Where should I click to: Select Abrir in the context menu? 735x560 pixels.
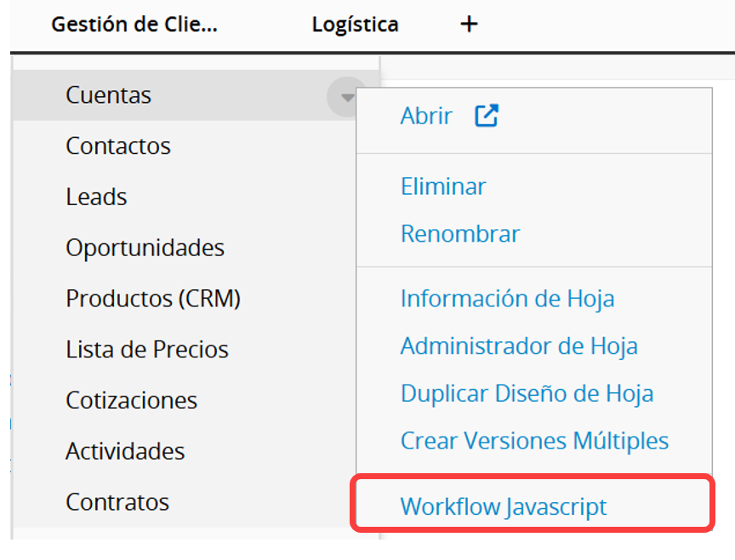426,116
